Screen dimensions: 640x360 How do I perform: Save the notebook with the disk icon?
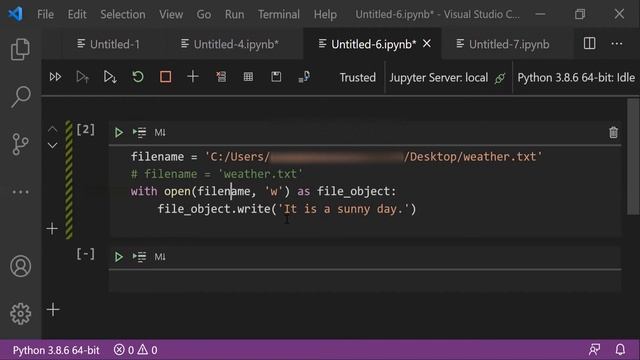[x=276, y=77]
